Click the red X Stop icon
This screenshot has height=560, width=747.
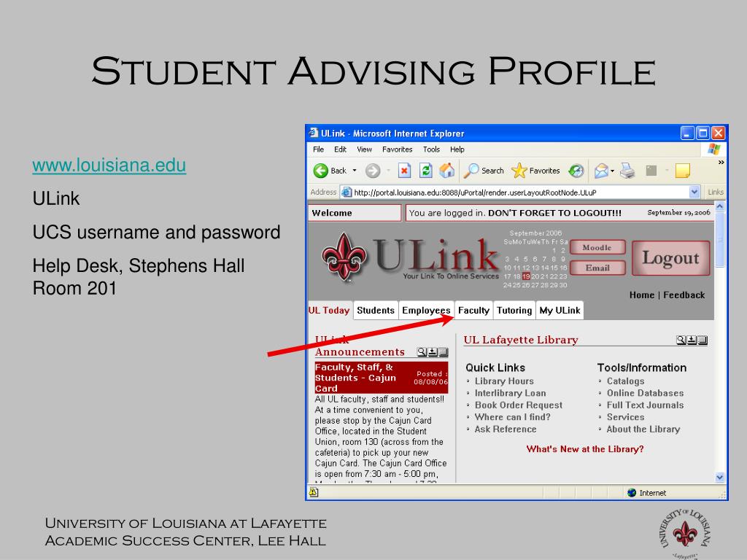coord(404,171)
